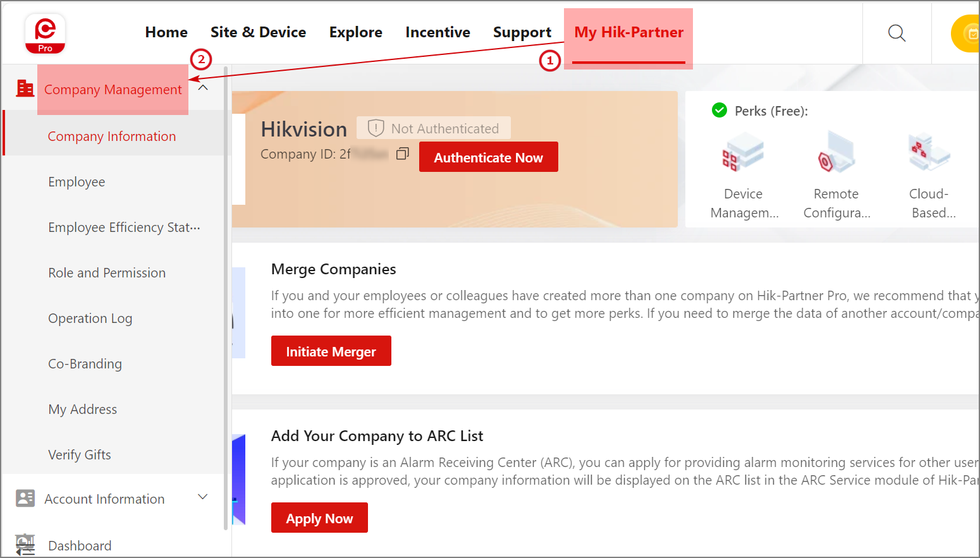The width and height of the screenshot is (980, 558).
Task: Open Operation Log sidebar item
Action: [x=90, y=318]
